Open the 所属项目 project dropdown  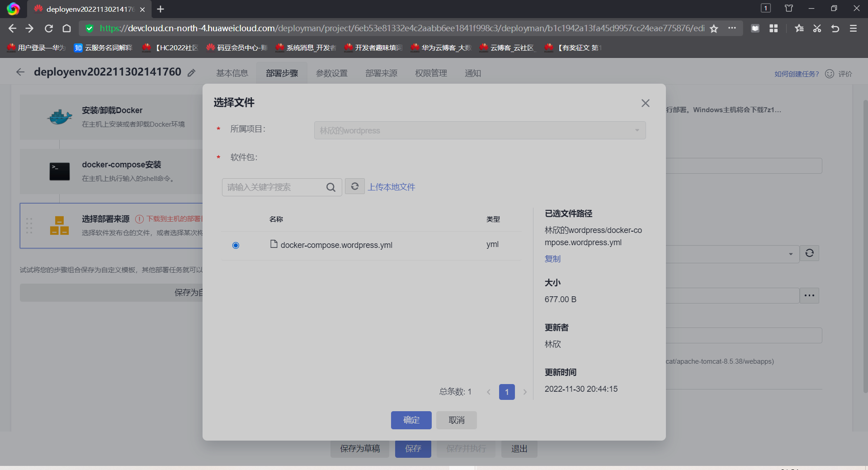click(480, 130)
